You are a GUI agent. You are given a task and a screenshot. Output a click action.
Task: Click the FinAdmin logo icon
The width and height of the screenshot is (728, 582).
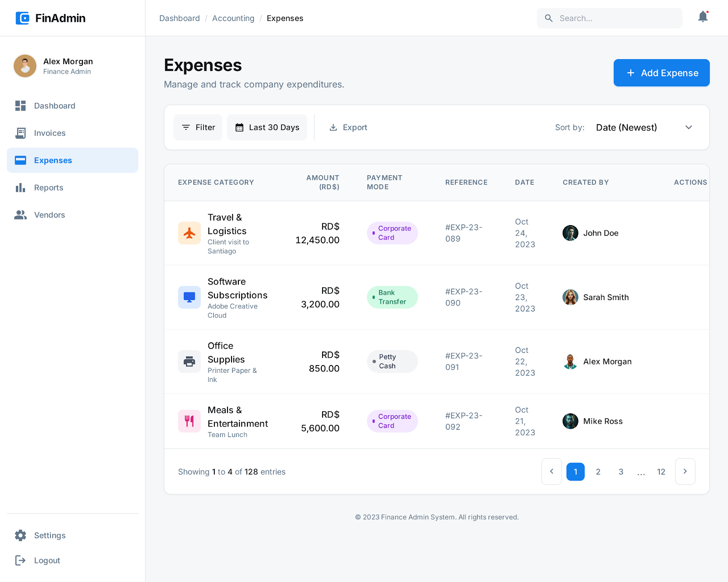click(x=22, y=18)
